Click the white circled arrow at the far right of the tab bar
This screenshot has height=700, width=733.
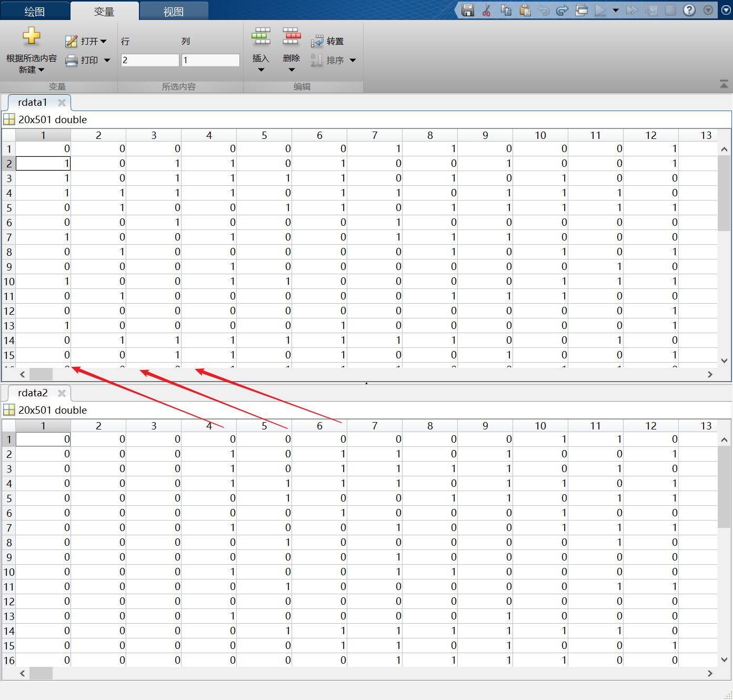click(x=726, y=10)
